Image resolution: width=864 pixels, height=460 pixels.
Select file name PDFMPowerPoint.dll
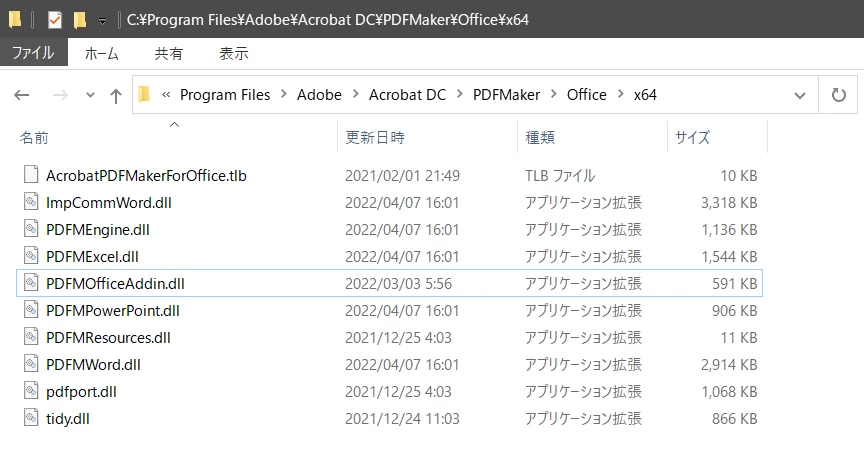(112, 311)
